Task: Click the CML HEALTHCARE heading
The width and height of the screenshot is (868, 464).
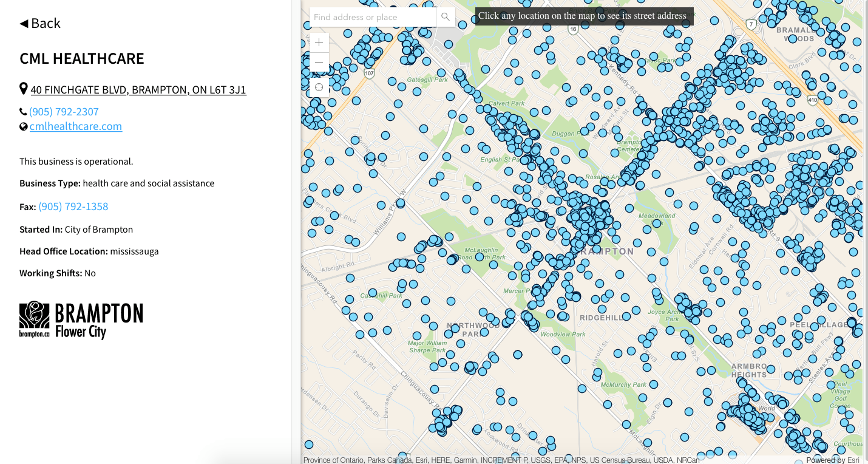Action: (82, 58)
